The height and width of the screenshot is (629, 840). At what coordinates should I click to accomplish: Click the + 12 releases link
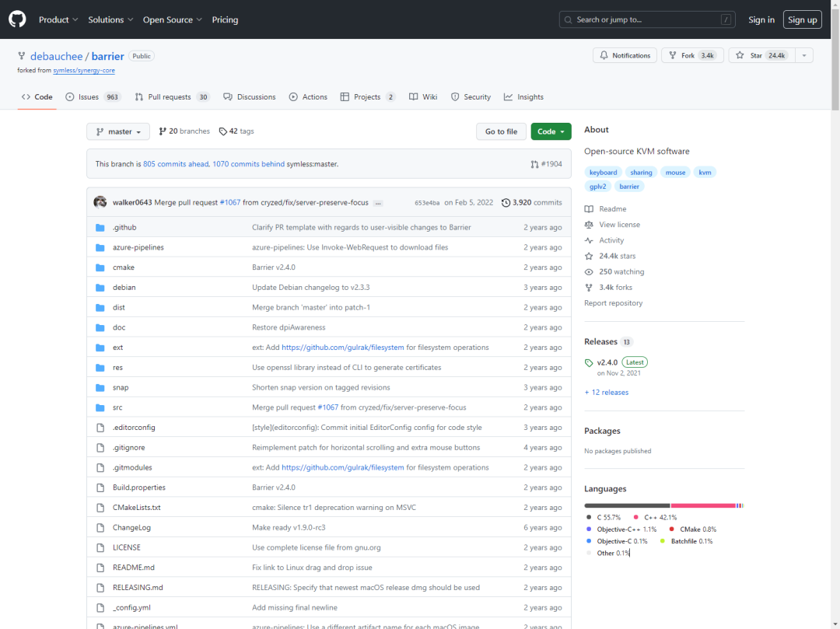coord(607,393)
